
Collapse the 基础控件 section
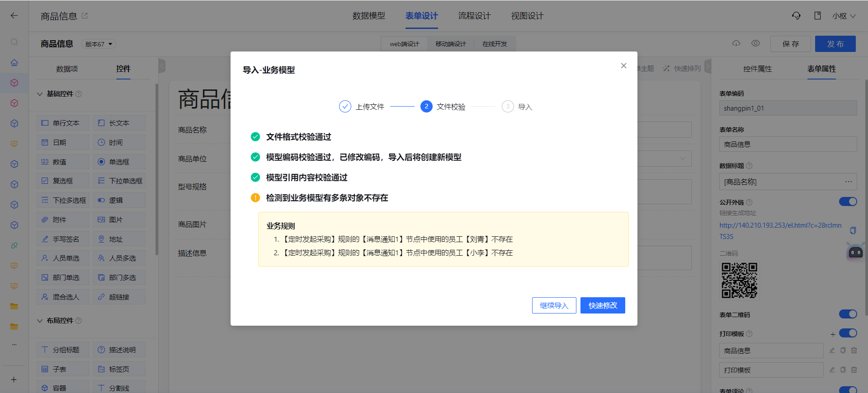coord(40,94)
